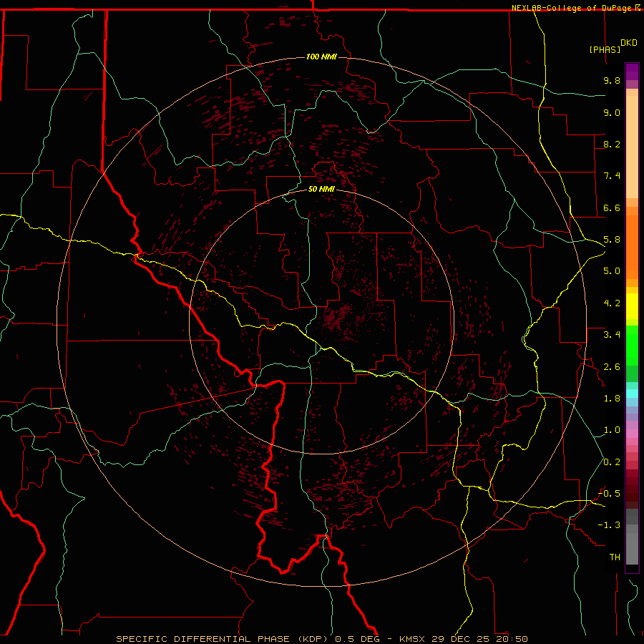Click the cyan color bar segment
The width and height of the screenshot is (644, 644).
click(632, 394)
